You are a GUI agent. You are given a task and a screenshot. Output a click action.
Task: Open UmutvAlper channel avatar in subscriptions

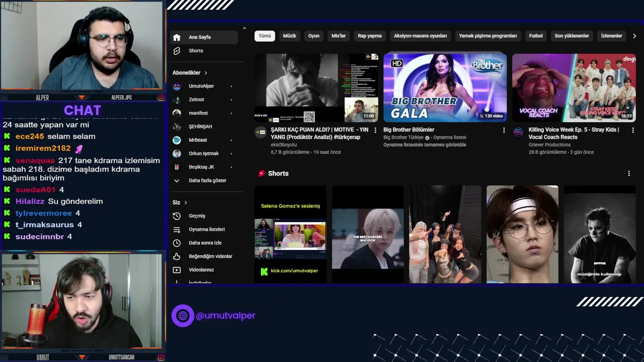tap(177, 86)
